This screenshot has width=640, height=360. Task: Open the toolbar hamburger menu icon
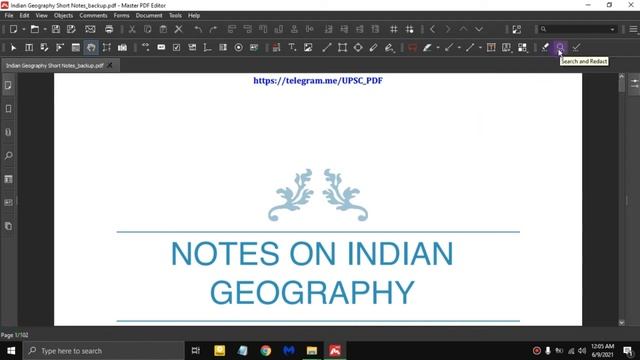coord(633,29)
